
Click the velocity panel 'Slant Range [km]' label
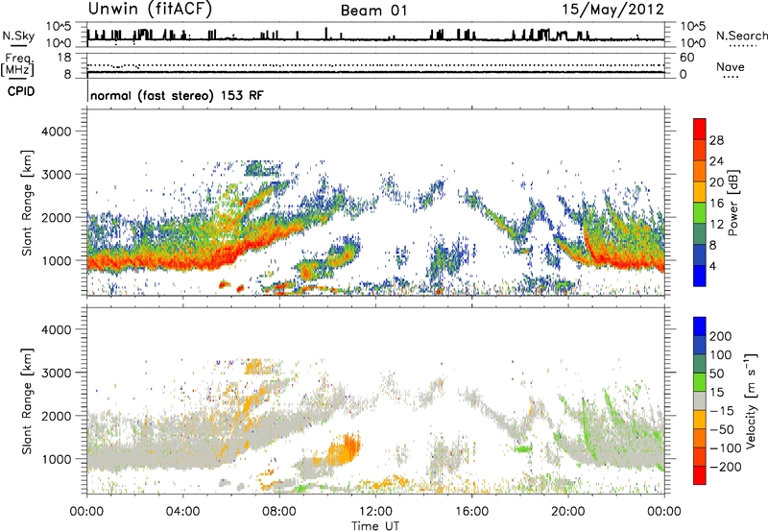[27, 401]
